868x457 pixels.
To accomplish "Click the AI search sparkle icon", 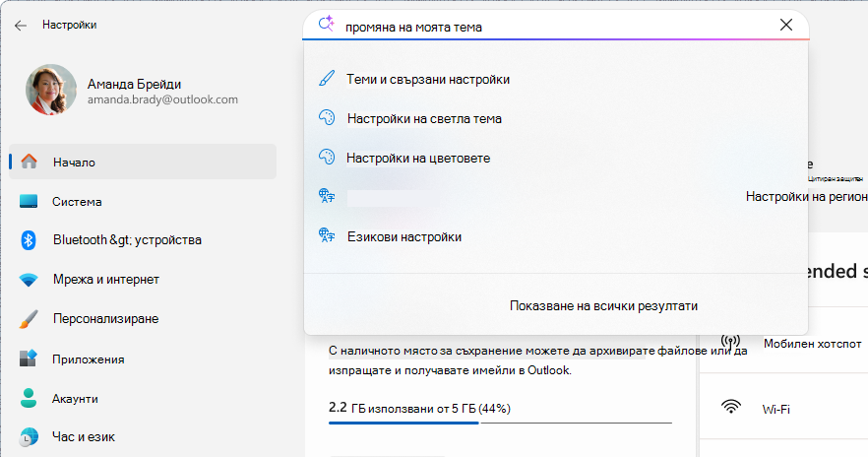I will click(326, 24).
